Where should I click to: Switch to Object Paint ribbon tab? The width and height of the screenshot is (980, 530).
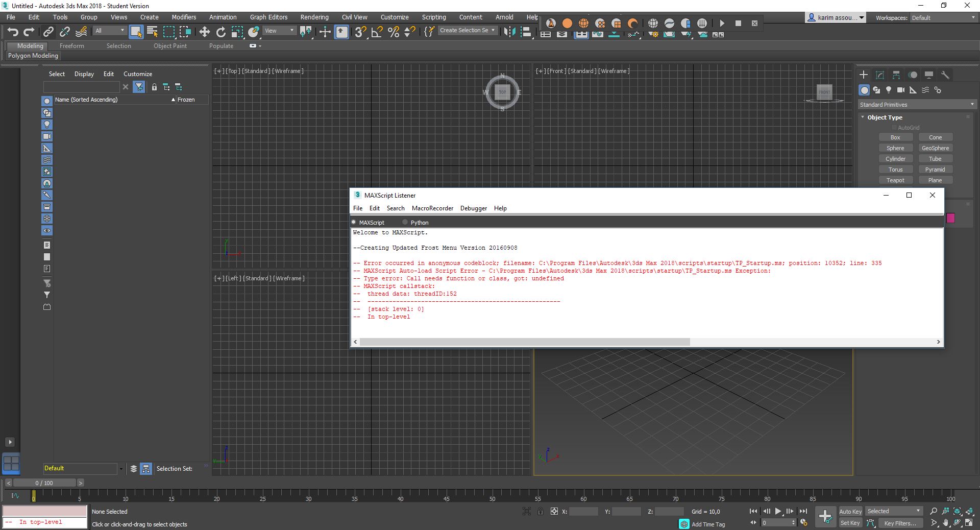click(170, 46)
